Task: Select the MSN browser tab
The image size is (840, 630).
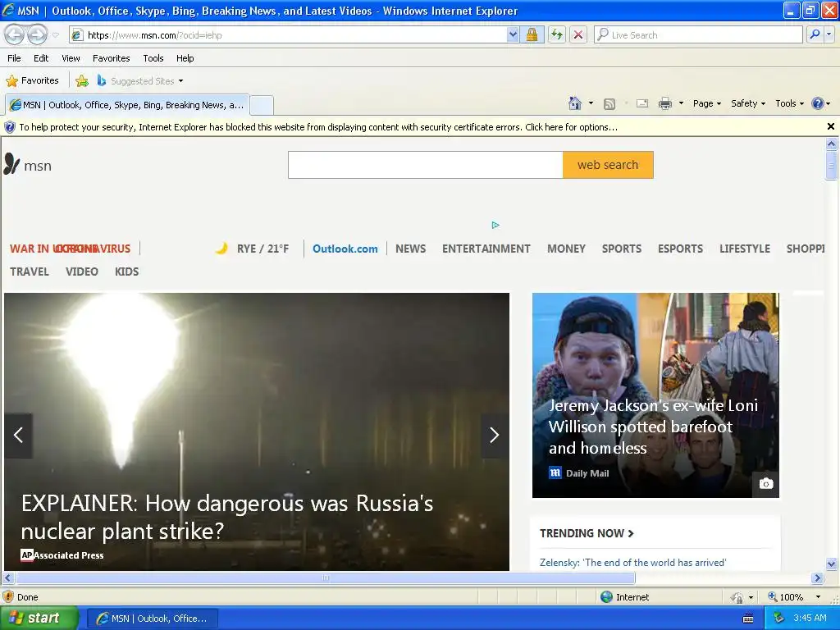Action: 127,105
